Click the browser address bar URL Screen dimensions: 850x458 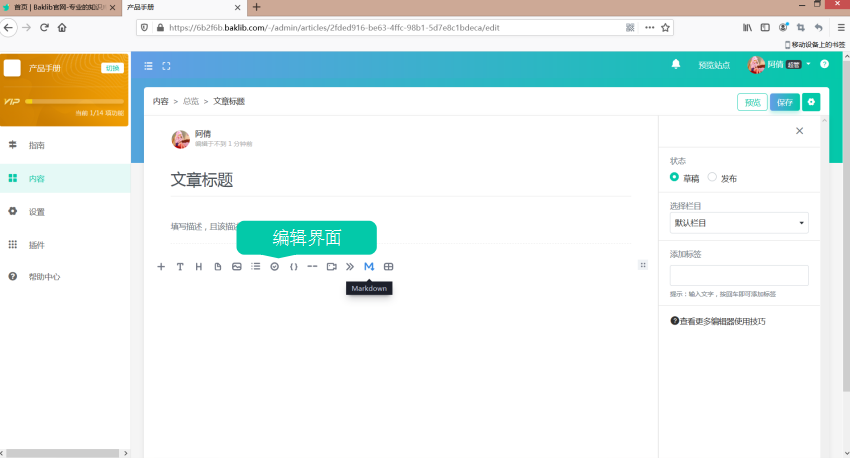pyautogui.click(x=334, y=28)
